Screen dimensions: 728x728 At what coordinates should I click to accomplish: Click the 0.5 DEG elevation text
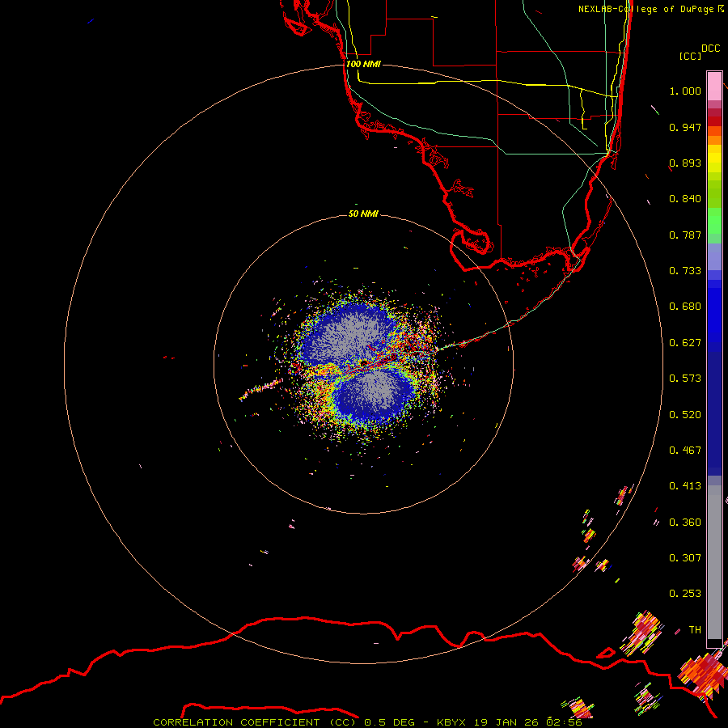[390, 722]
